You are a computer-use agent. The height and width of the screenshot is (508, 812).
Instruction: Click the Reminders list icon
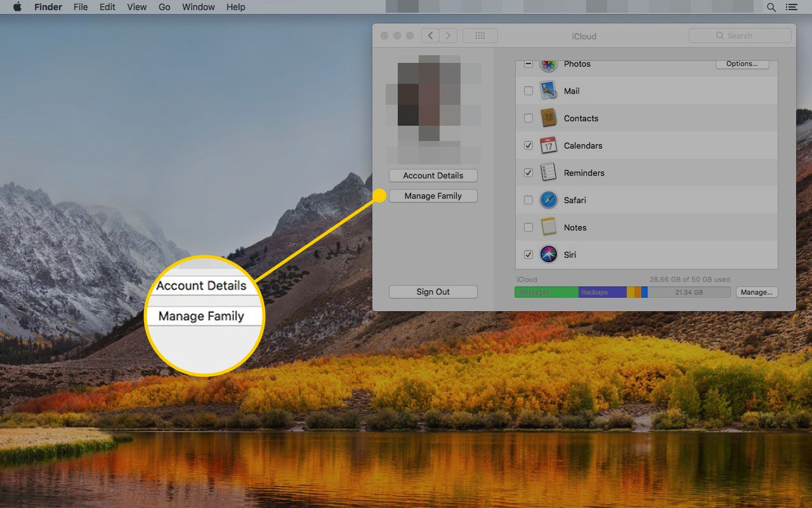pos(548,173)
